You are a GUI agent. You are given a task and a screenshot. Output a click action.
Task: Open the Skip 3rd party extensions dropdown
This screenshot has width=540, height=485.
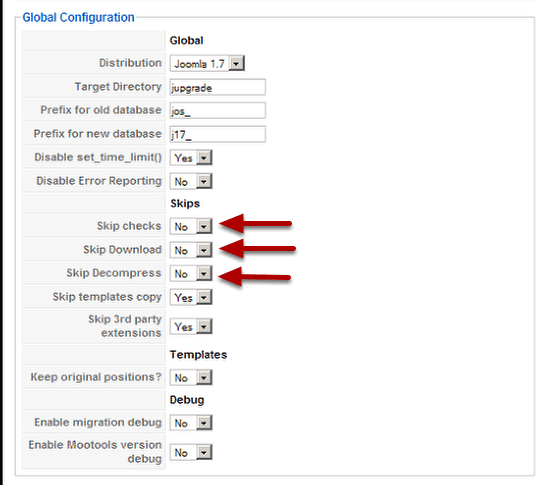pyautogui.click(x=191, y=326)
